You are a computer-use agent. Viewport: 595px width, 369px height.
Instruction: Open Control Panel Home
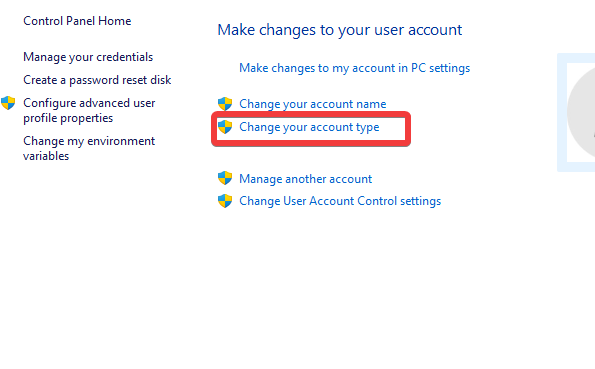[x=77, y=20]
